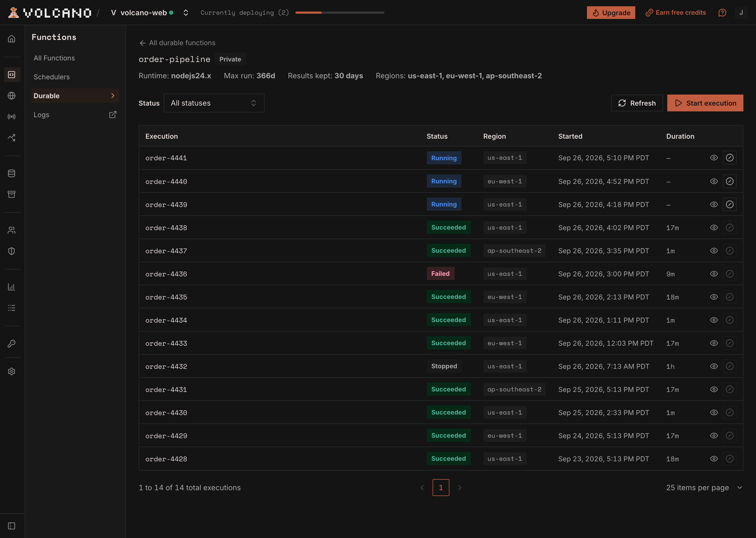The height and width of the screenshot is (538, 756).
Task: Open the 25 items per page dropdown
Action: click(704, 488)
